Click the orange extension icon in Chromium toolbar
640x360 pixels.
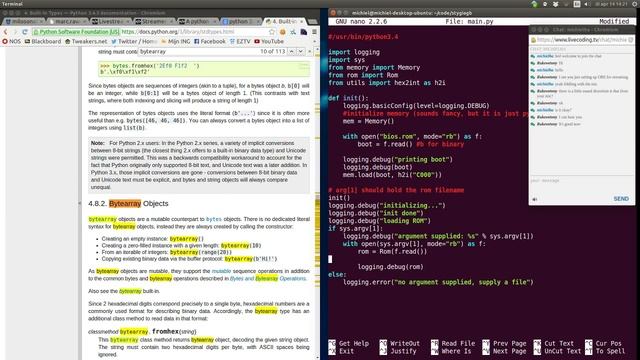click(282, 32)
